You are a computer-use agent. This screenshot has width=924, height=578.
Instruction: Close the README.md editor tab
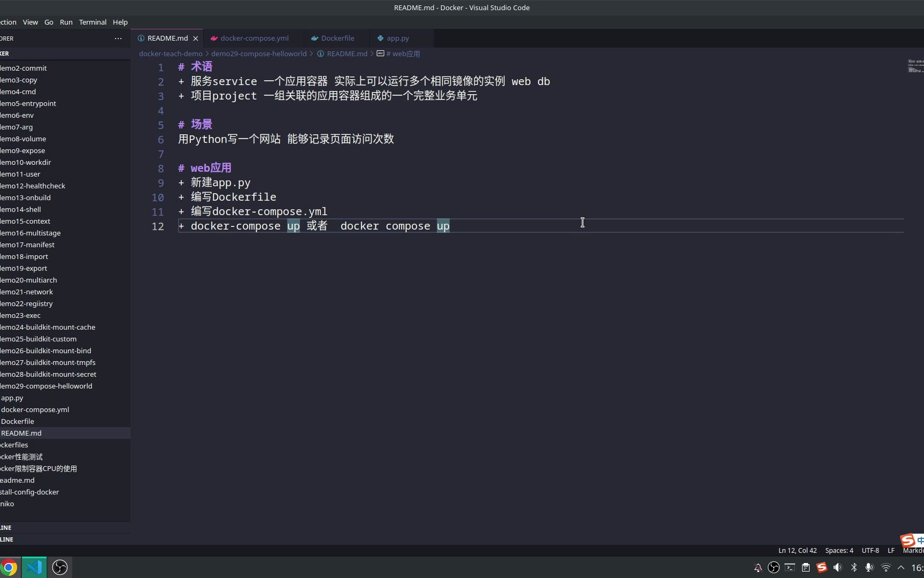[196, 39]
